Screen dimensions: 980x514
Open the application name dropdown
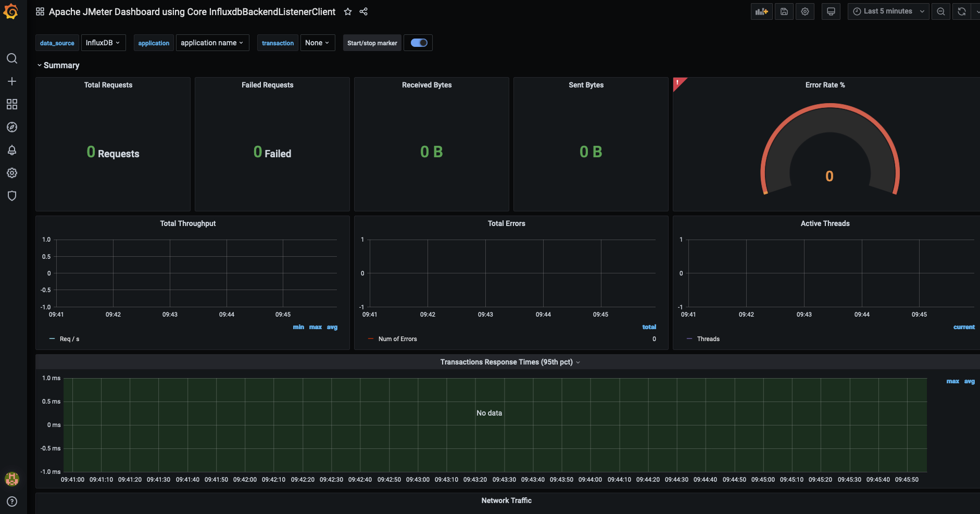click(212, 43)
